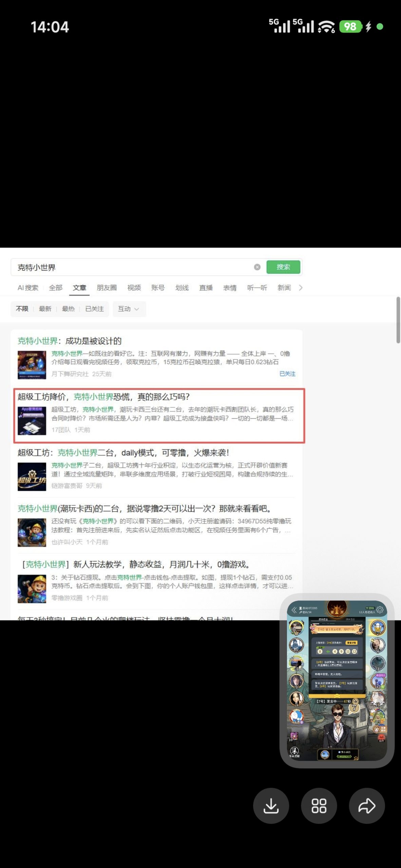Open the 账号 tab
The image size is (401, 868).
click(158, 288)
